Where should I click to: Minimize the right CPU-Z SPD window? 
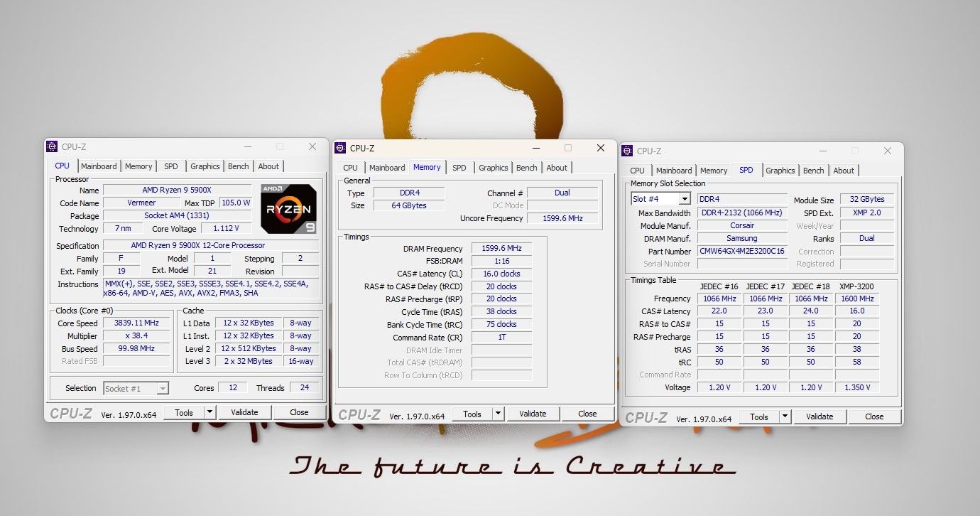[x=822, y=151]
